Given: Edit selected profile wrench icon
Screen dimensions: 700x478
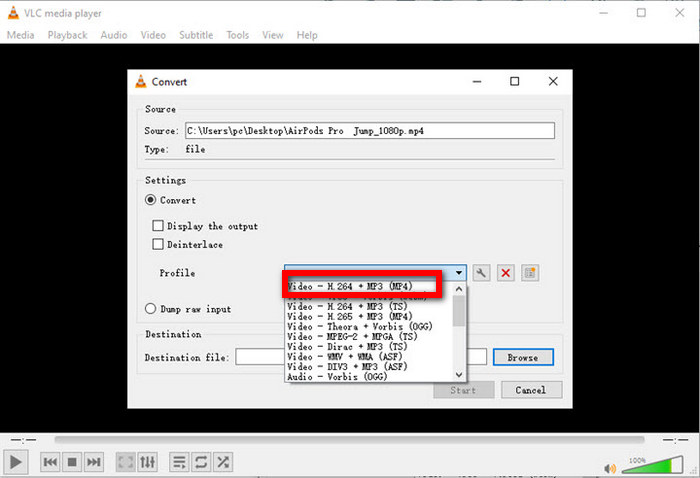Looking at the screenshot, I should [x=481, y=273].
